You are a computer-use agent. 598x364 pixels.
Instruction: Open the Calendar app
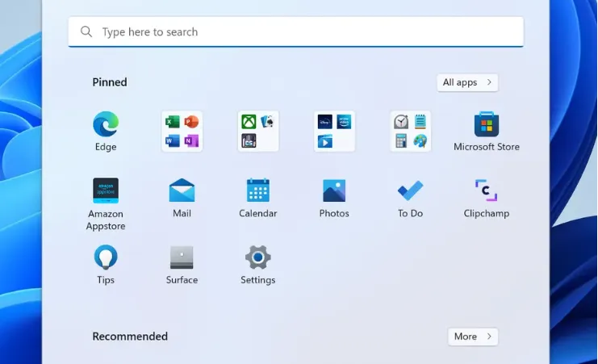tap(257, 198)
